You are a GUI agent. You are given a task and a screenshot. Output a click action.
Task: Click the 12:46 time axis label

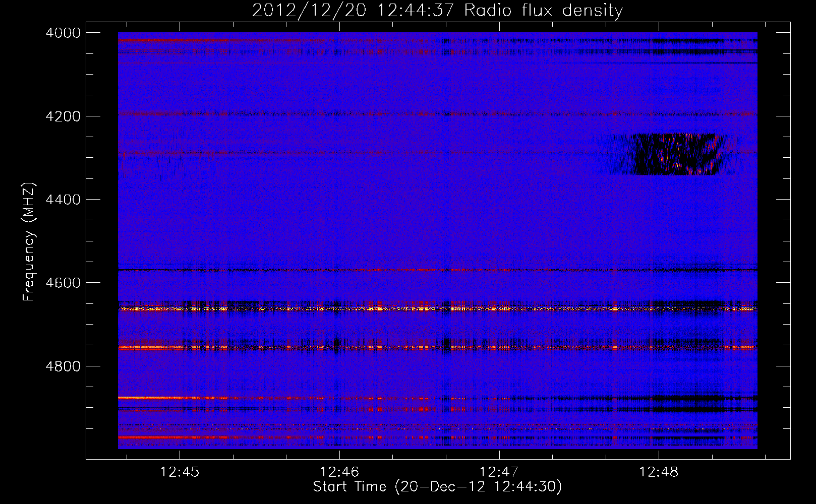[339, 472]
